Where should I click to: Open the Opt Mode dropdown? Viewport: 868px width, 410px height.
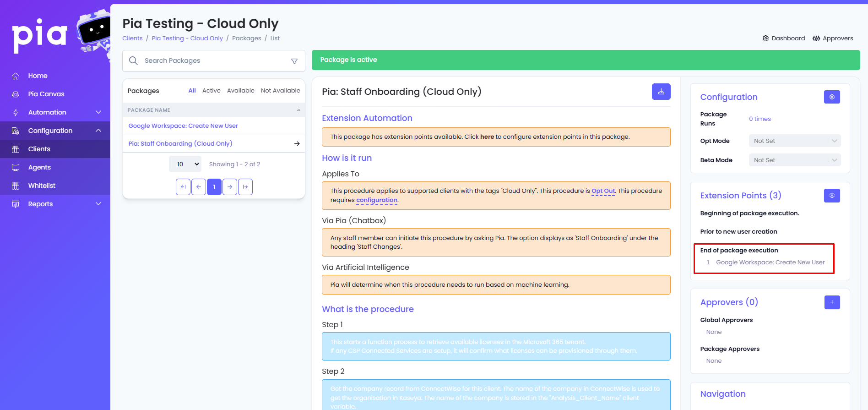pyautogui.click(x=795, y=141)
